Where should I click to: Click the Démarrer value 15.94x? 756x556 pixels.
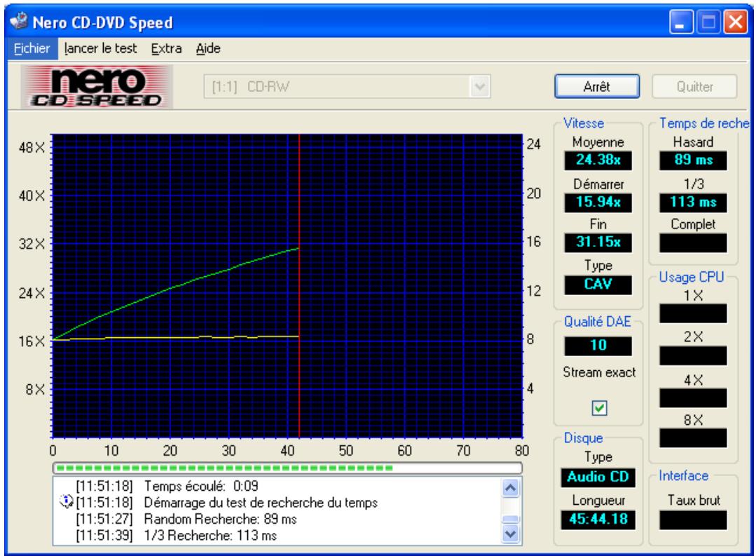coord(598,202)
